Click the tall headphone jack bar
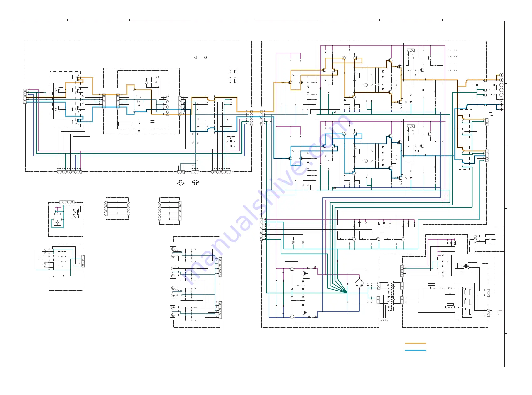 pos(35,259)
